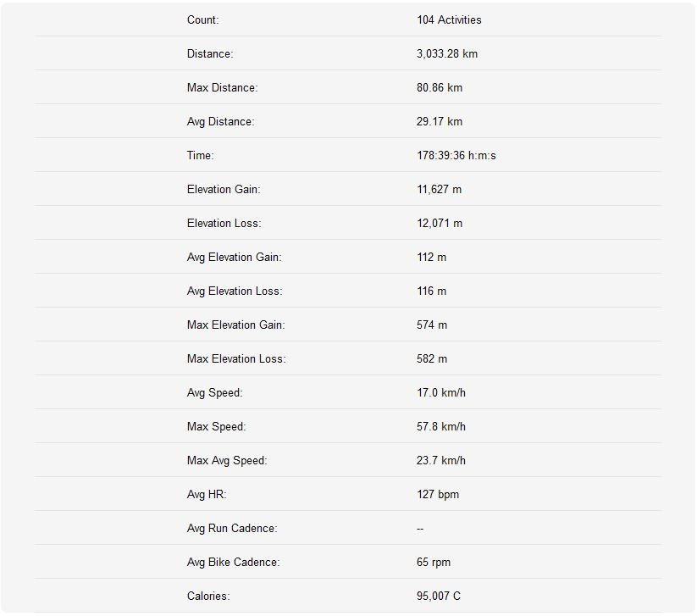The width and height of the screenshot is (697, 616).
Task: Click the Avg Elevation Loss label
Action: point(235,291)
